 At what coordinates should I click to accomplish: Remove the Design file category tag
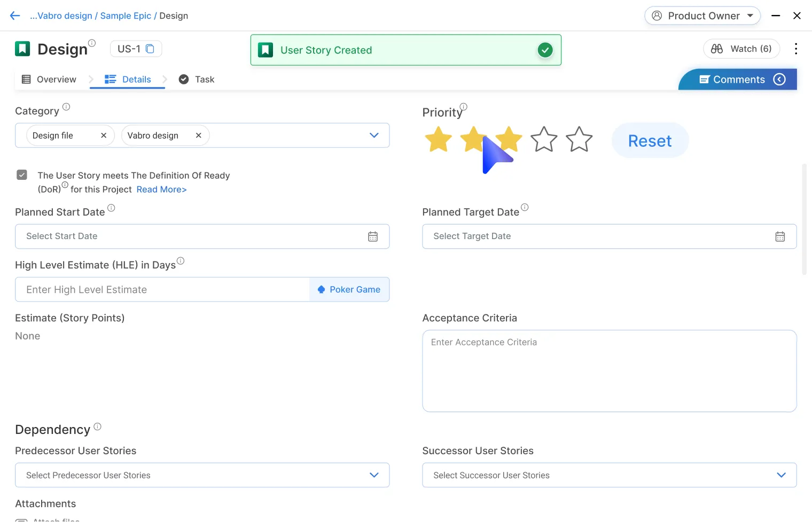tap(104, 136)
